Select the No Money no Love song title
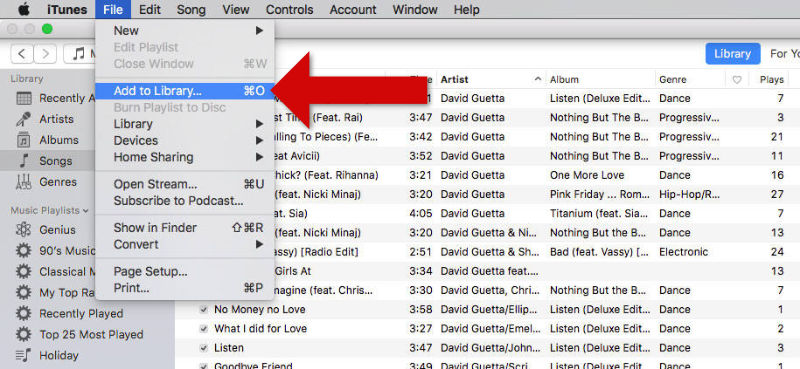 point(259,309)
